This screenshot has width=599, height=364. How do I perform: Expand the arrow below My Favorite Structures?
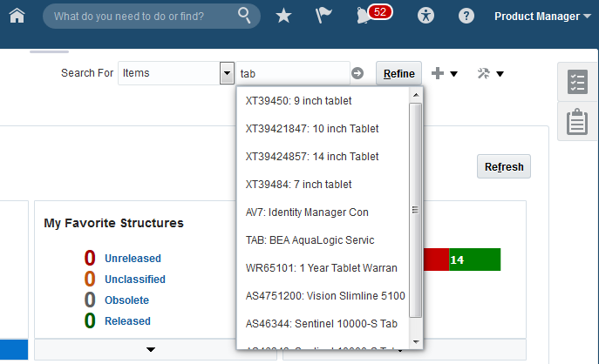coord(151,349)
